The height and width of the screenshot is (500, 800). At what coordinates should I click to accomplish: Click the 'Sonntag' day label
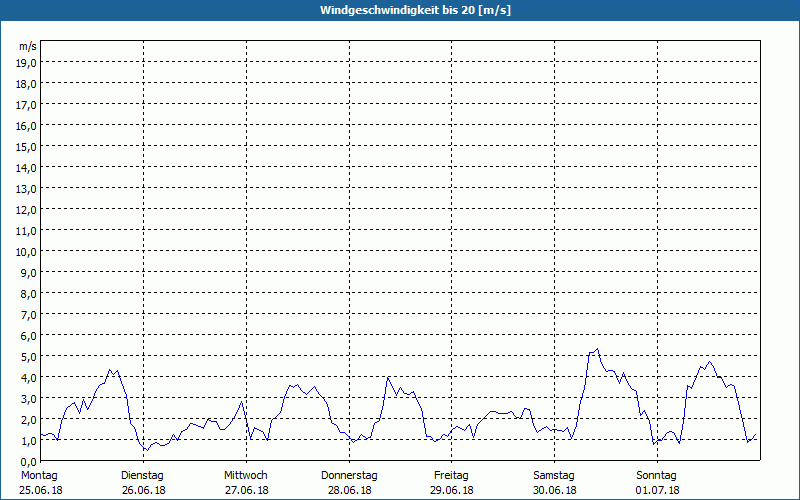pyautogui.click(x=656, y=476)
